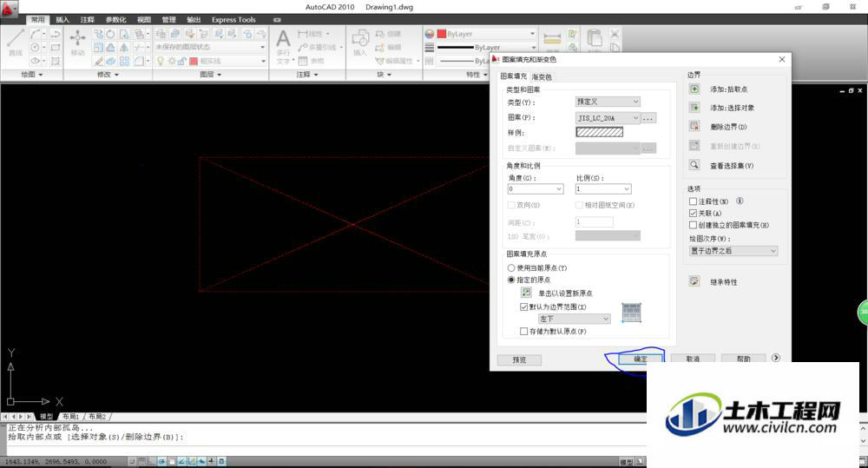Image resolution: width=868 pixels, height=468 pixels.
Task: Select the 移动 move tool
Action: (x=77, y=42)
